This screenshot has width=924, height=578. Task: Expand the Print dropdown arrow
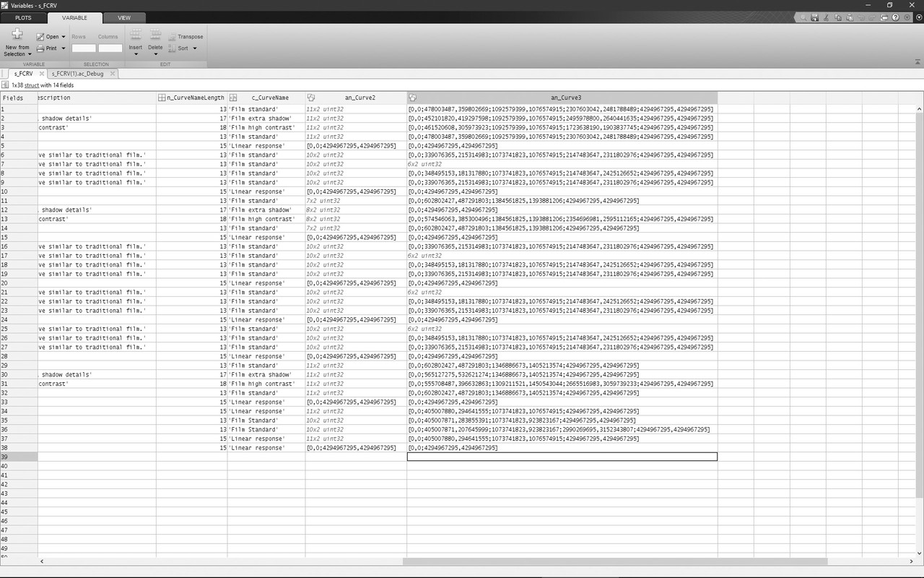point(64,48)
